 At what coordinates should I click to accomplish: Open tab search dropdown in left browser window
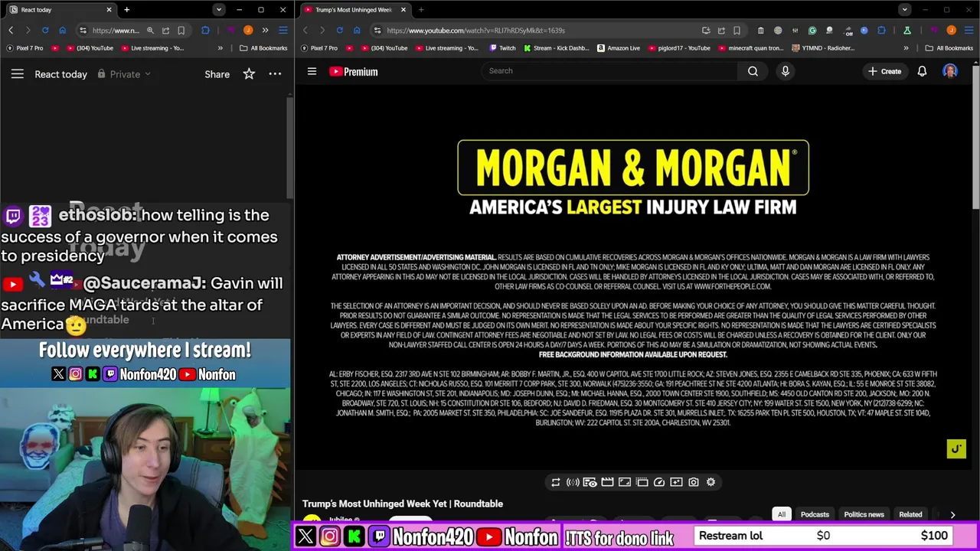219,9
